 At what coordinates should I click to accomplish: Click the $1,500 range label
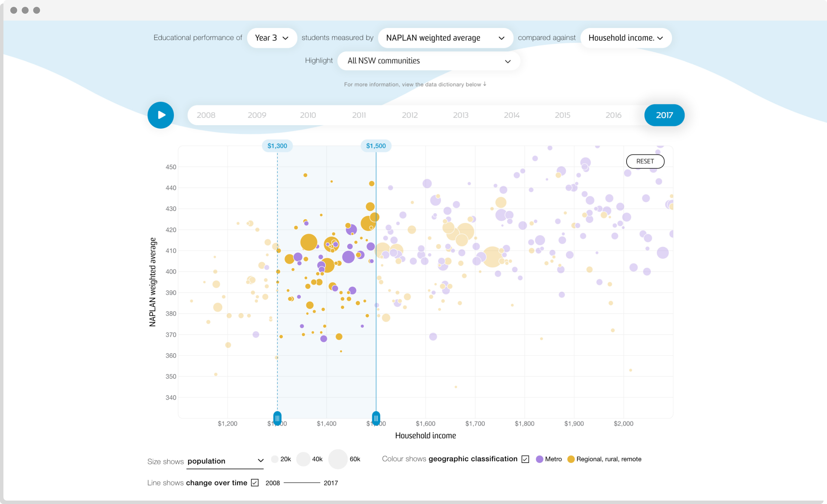tap(376, 146)
